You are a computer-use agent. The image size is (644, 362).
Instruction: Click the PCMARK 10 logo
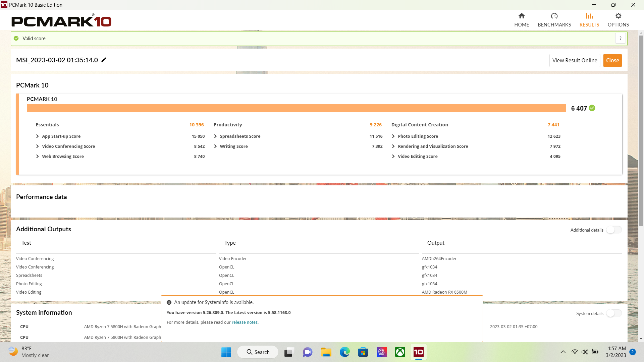61,20
